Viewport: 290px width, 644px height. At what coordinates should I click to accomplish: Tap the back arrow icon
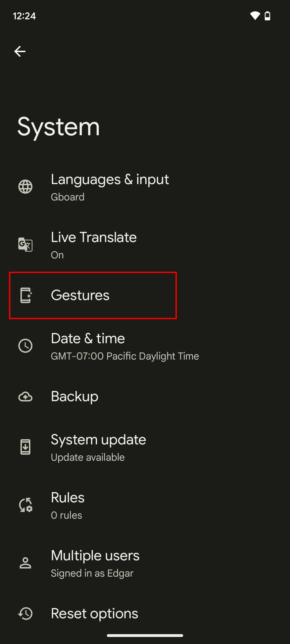(20, 51)
